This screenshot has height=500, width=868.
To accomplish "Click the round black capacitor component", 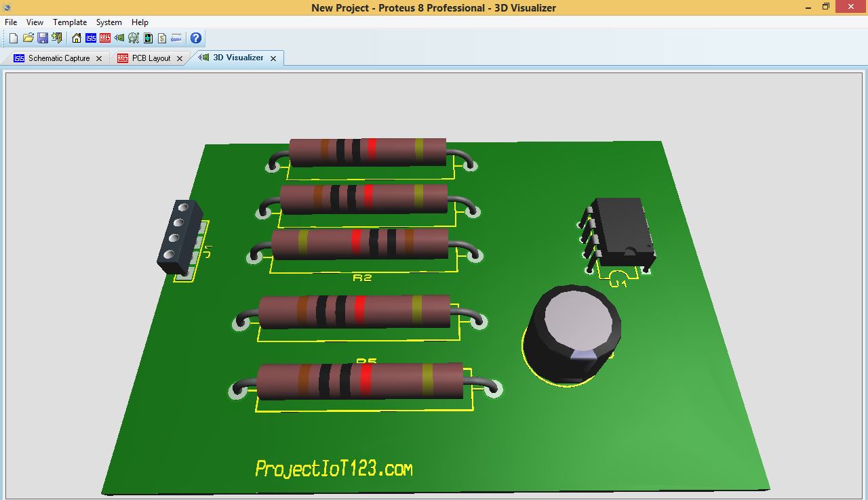I will 571,334.
